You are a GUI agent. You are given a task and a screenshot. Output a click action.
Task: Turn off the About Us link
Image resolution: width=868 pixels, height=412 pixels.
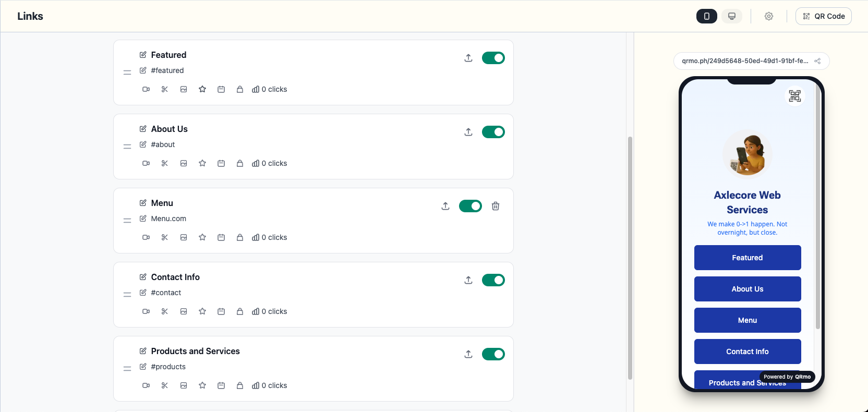click(x=493, y=132)
